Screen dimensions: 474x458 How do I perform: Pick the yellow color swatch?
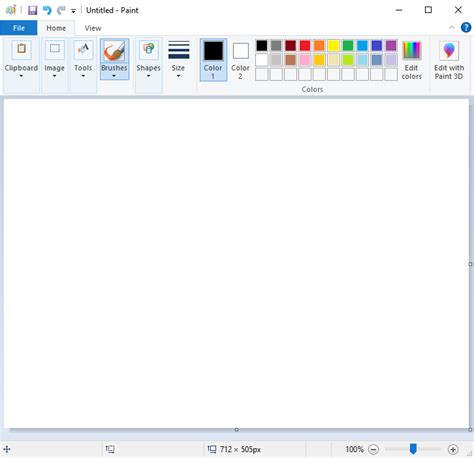pyautogui.click(x=333, y=45)
